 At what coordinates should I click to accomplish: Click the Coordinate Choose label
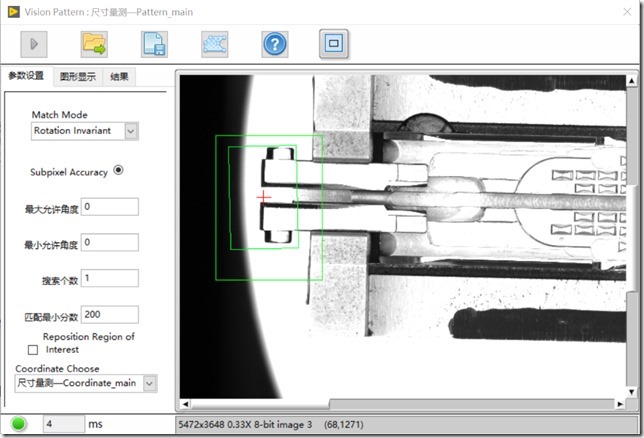(x=58, y=369)
